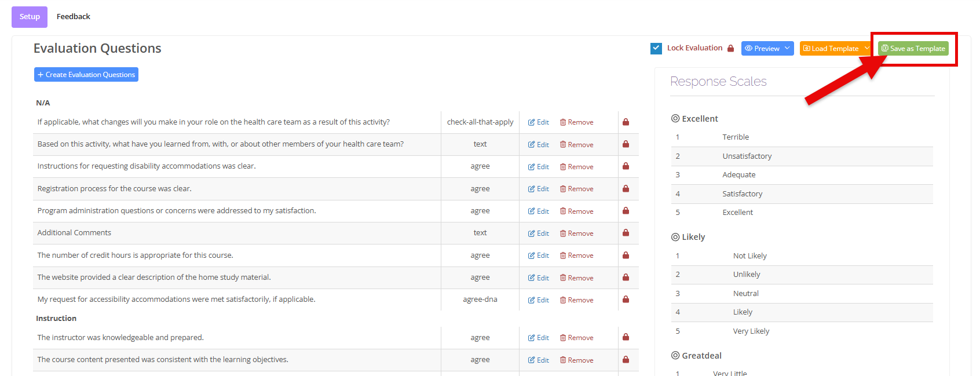This screenshot has height=376, width=980.
Task: Click 'Terrible' in the Excellent scale
Action: tap(736, 137)
